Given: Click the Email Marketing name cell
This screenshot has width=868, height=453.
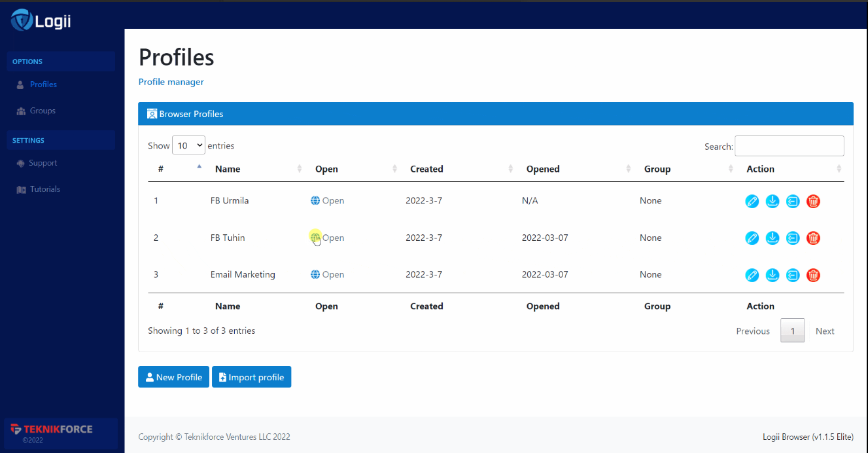Looking at the screenshot, I should pyautogui.click(x=243, y=274).
